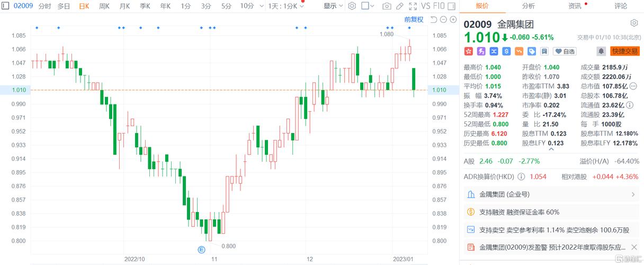Toggle 前复权 price adjustment mode
Viewport: 644px width, 265px height.
coord(414,20)
